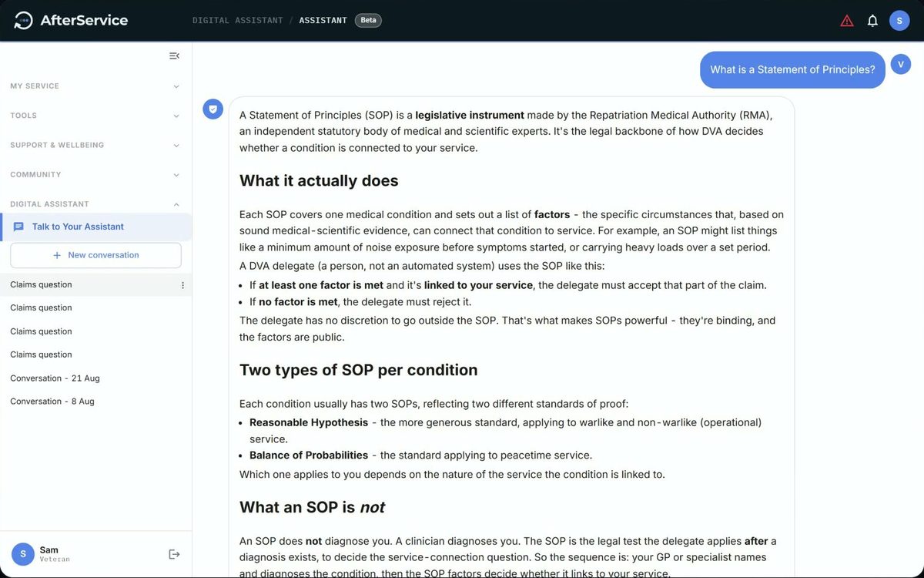
Task: Expand the Community section
Action: pos(95,175)
